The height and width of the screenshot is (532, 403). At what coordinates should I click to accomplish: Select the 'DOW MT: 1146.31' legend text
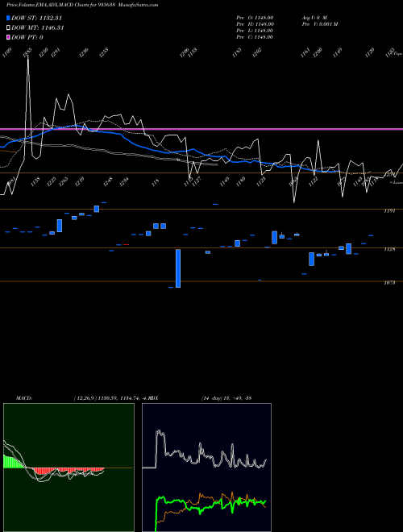point(38,28)
